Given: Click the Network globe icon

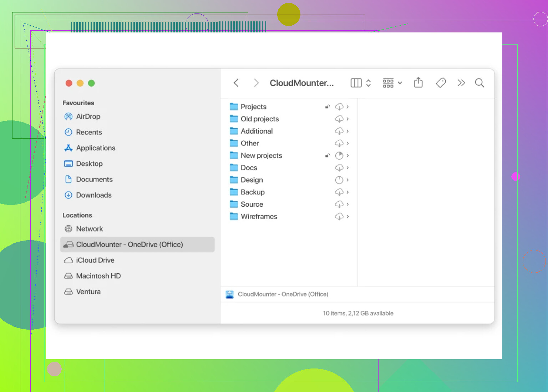Looking at the screenshot, I should pyautogui.click(x=68, y=229).
